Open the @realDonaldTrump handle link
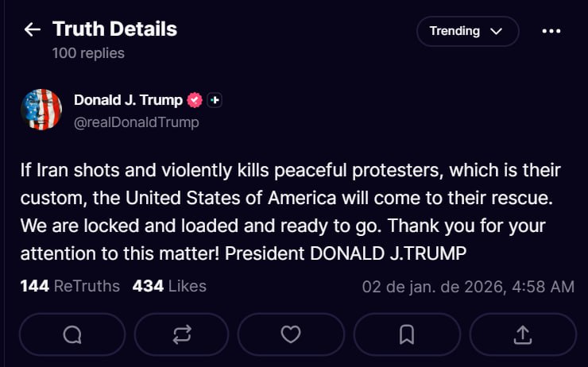The image size is (588, 367). [x=136, y=122]
